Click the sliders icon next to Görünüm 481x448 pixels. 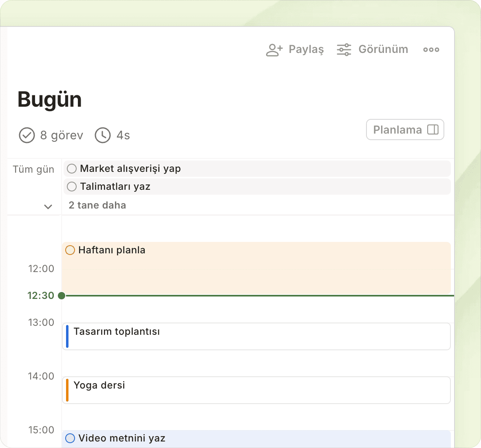pos(344,50)
